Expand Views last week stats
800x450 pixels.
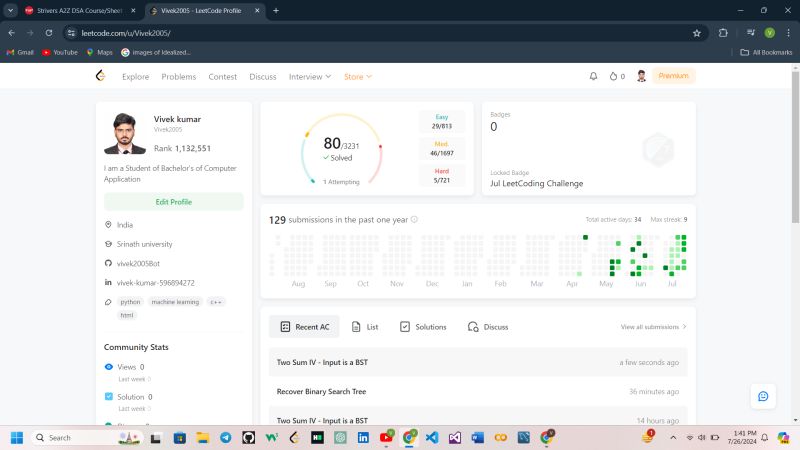(134, 379)
